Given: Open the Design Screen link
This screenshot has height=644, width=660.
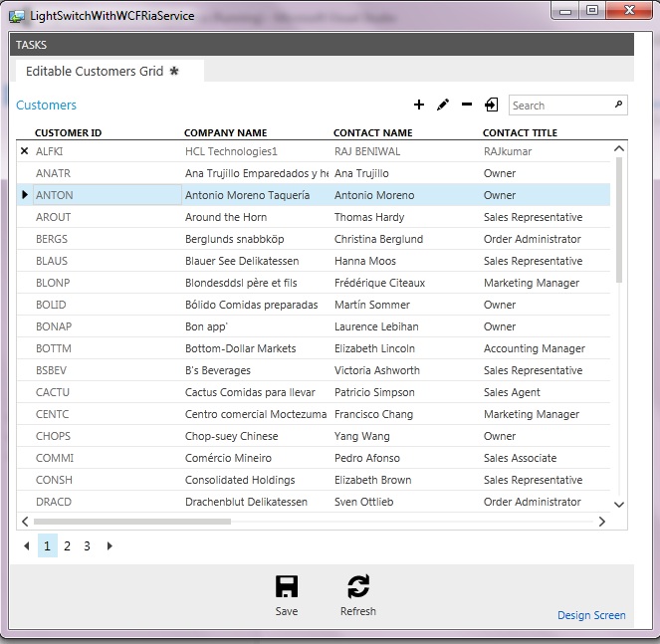Looking at the screenshot, I should coord(591,615).
